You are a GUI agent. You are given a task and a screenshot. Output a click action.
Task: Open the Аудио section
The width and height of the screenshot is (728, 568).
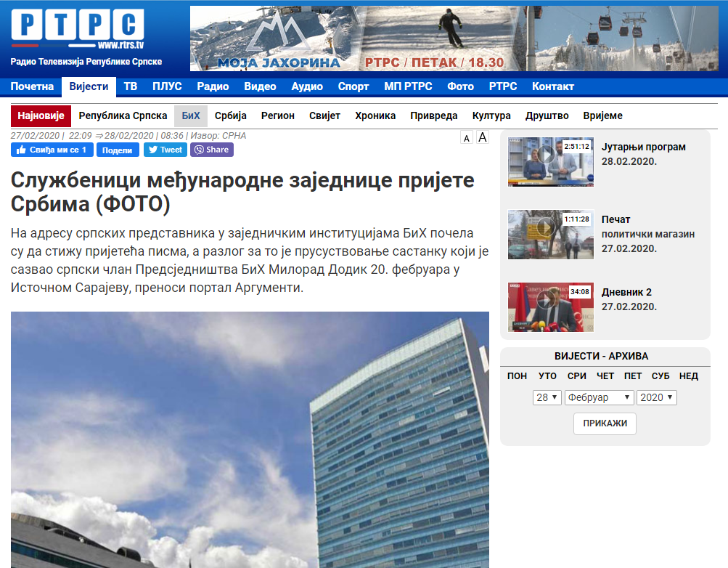click(x=307, y=86)
